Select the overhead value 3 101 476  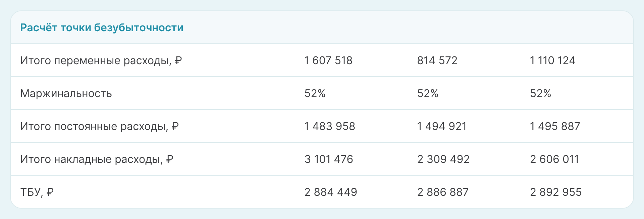coord(329,159)
